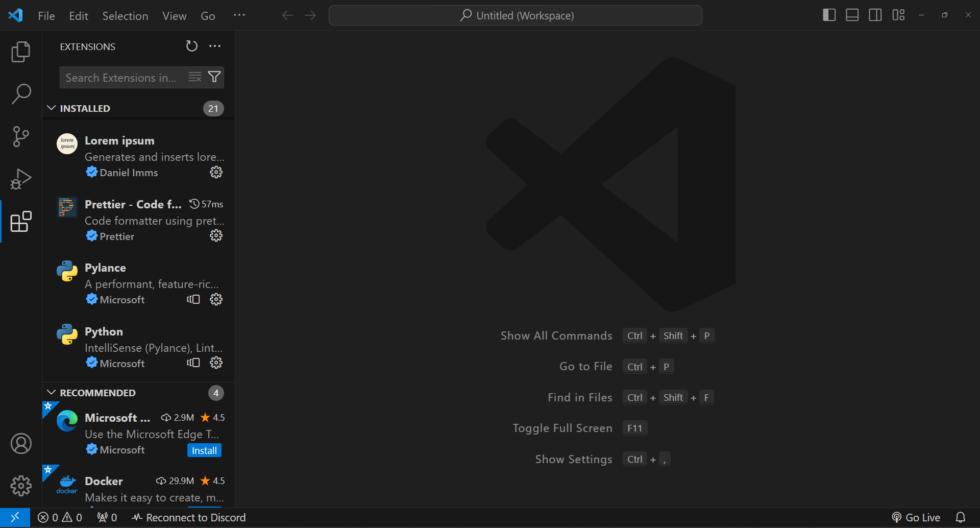Click the Untitled (Workspace) command center
980x528 pixels.
tap(516, 15)
